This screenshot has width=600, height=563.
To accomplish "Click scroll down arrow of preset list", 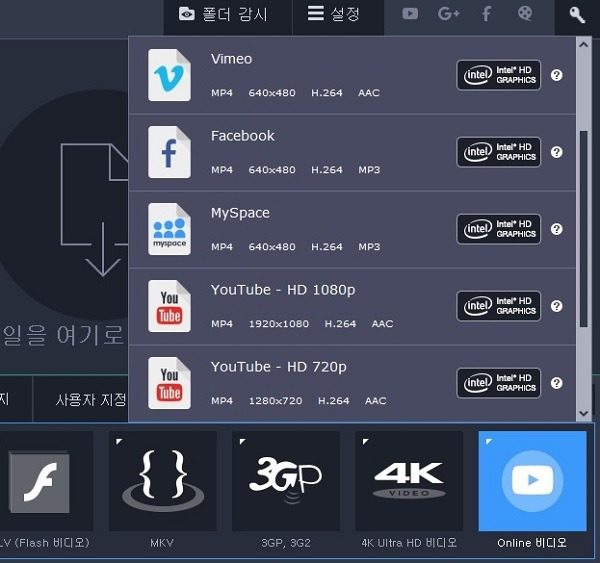I will (584, 413).
